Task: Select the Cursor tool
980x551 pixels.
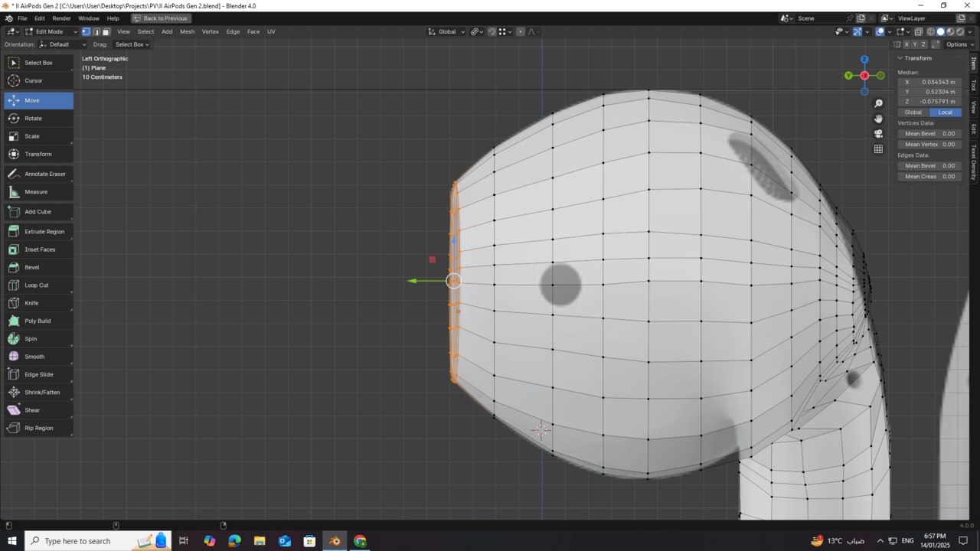Action: tap(38, 80)
